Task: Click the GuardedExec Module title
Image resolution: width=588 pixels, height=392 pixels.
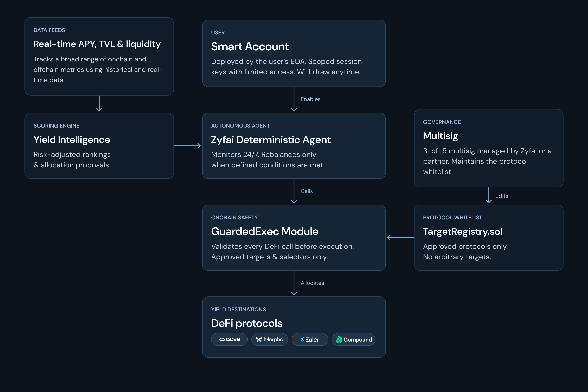Action: click(x=265, y=232)
